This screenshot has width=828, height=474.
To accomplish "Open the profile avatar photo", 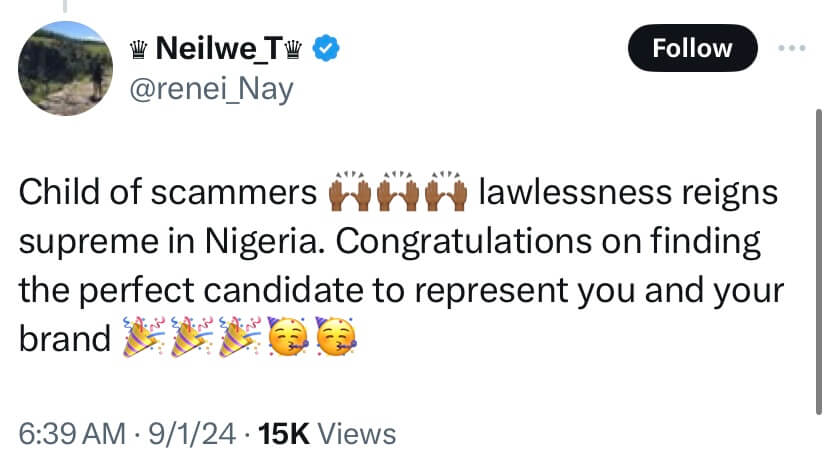I will pyautogui.click(x=66, y=66).
